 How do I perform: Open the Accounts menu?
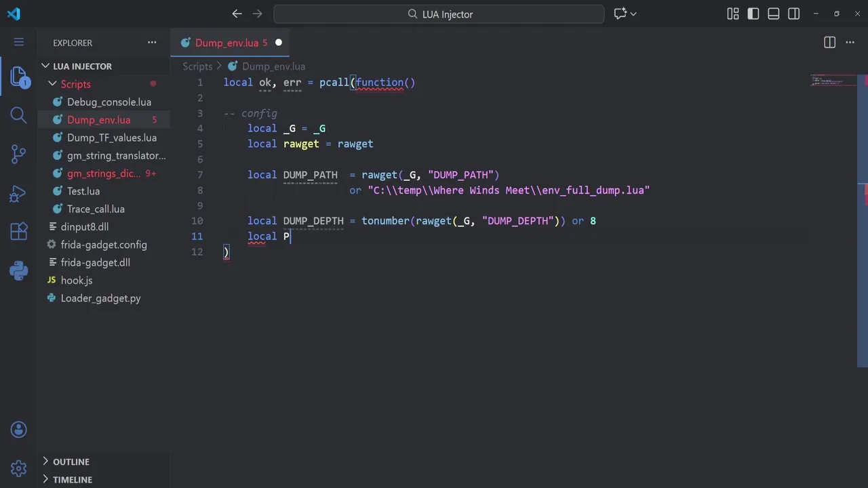19,430
